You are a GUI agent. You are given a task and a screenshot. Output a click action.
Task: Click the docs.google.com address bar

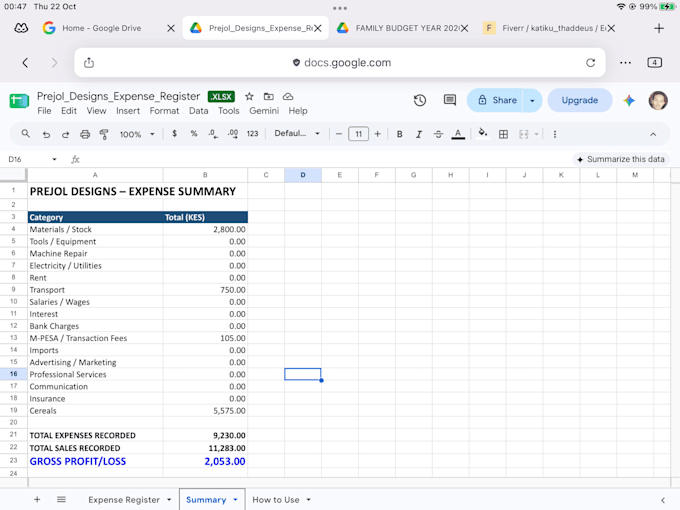coord(340,63)
